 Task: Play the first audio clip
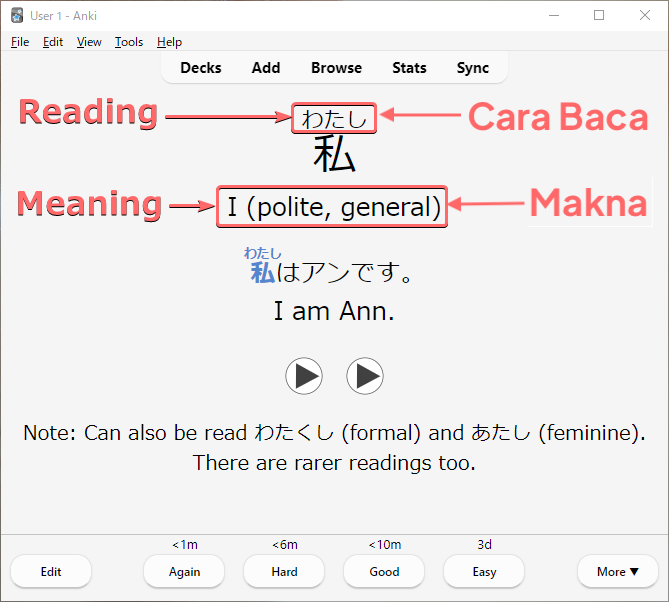304,376
